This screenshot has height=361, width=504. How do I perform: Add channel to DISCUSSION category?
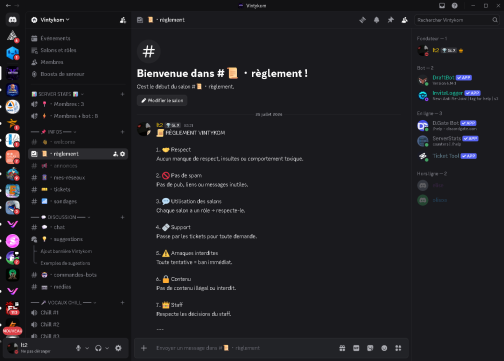click(x=122, y=217)
